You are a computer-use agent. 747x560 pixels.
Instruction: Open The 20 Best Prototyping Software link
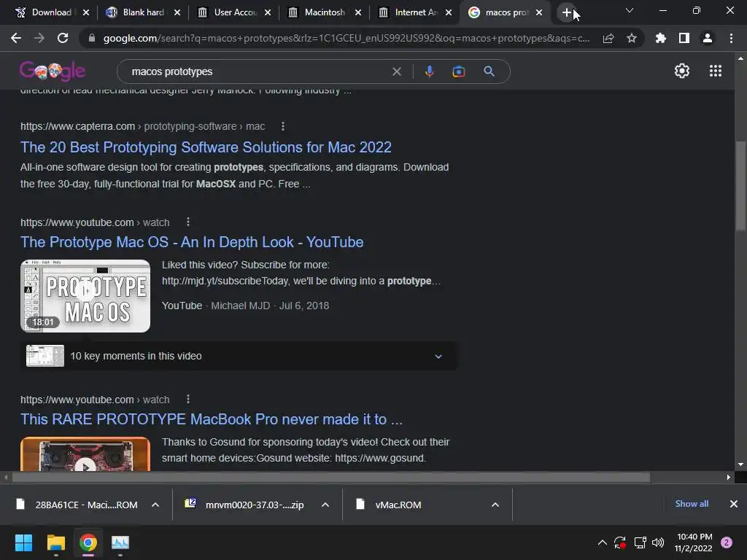pos(206,147)
